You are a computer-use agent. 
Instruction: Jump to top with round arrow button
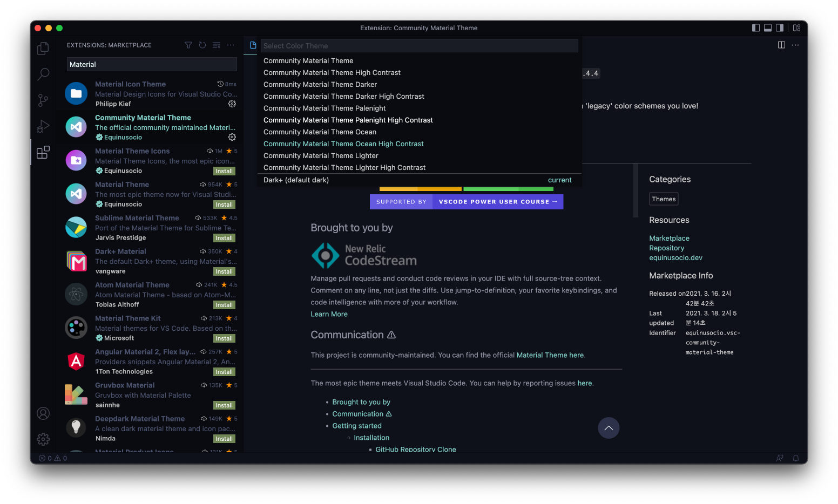(x=609, y=428)
